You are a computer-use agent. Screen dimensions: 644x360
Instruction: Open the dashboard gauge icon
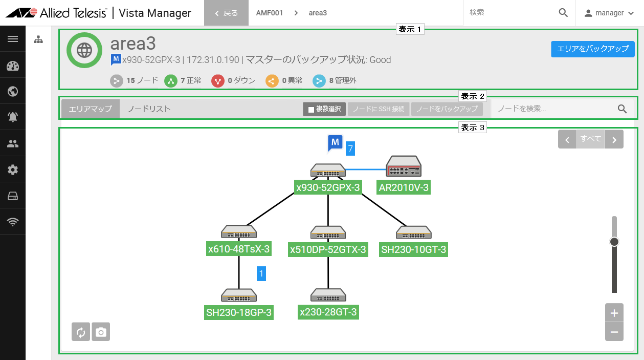point(13,66)
